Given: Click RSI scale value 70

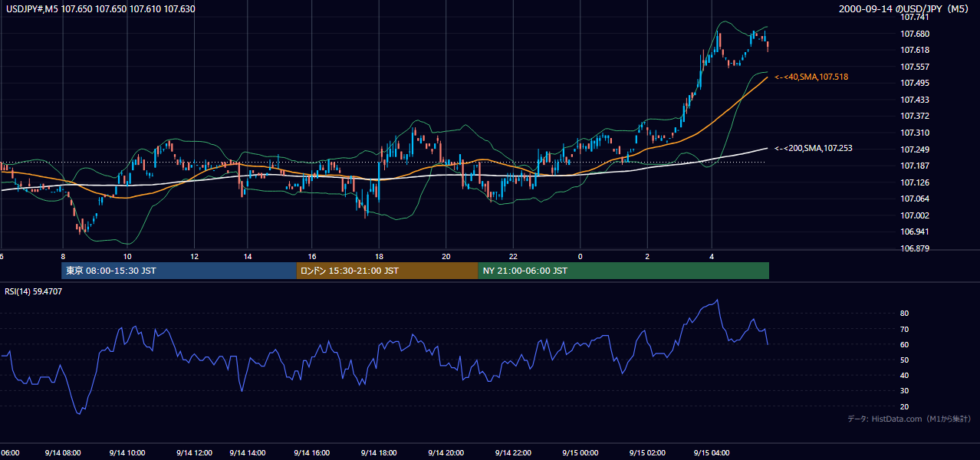Looking at the screenshot, I should pos(905,329).
